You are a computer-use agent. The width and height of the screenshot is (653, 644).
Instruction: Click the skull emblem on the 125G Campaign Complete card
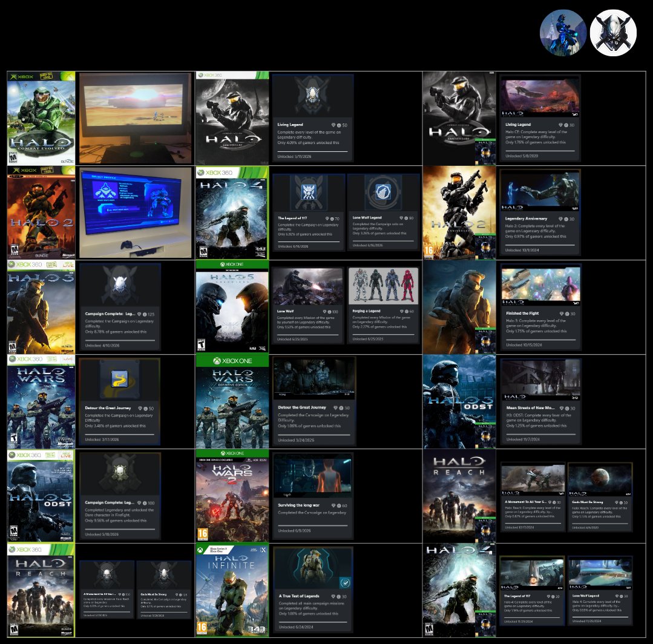(120, 284)
